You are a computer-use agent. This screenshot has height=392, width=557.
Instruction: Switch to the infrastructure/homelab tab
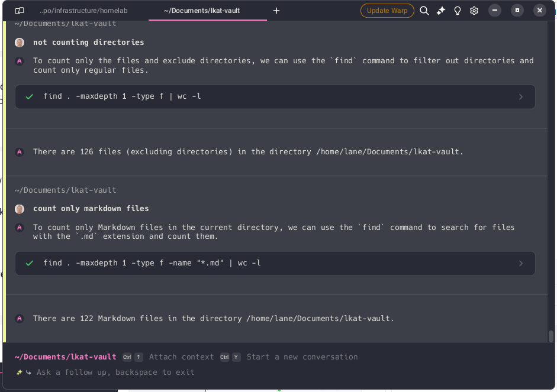83,11
